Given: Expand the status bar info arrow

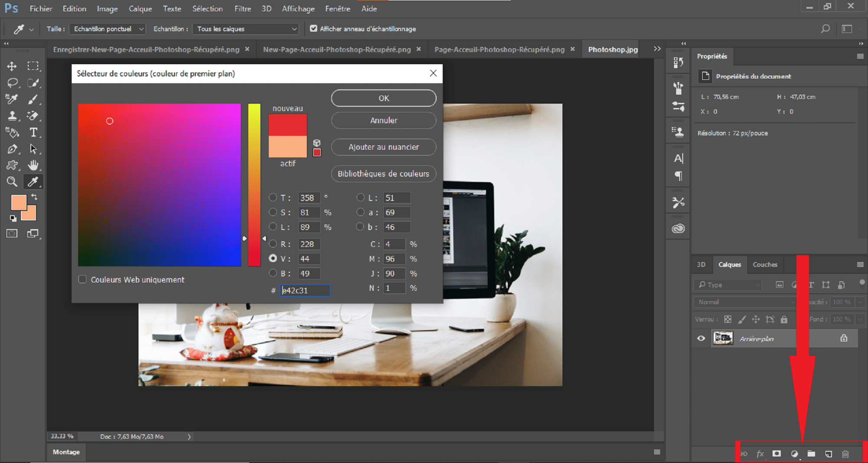Looking at the screenshot, I should [189, 437].
